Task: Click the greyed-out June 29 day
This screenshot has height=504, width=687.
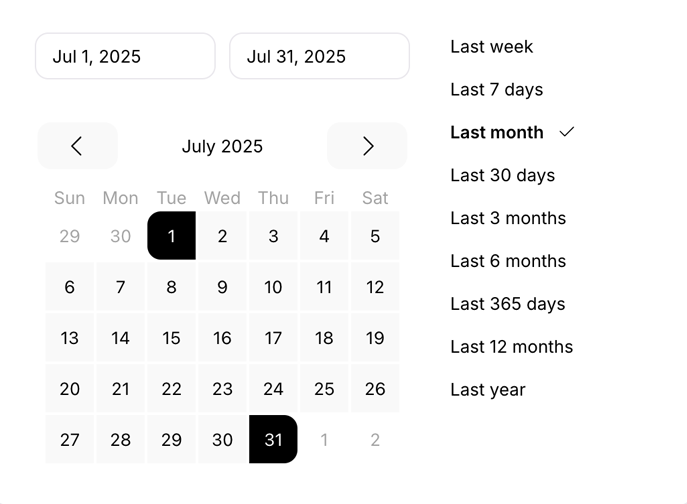Action: [x=69, y=236]
